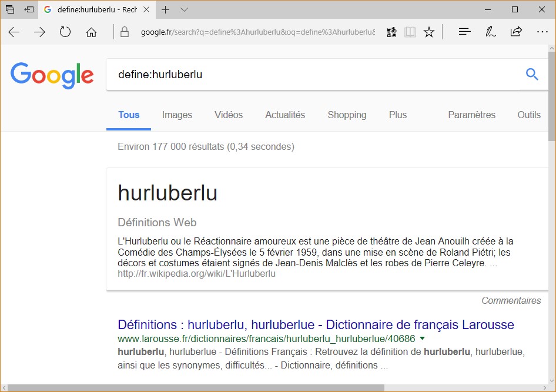Click the large 'hurluberlu' heading
This screenshot has height=392, width=556.
point(168,193)
